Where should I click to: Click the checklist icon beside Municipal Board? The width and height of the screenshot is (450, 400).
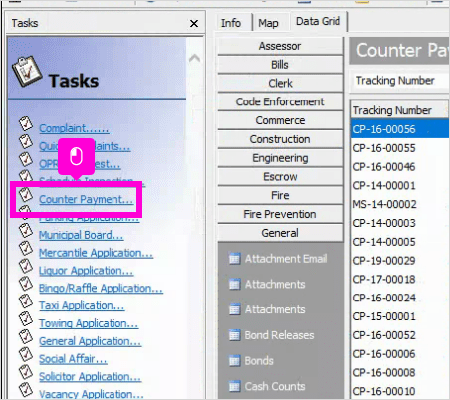[x=26, y=230]
